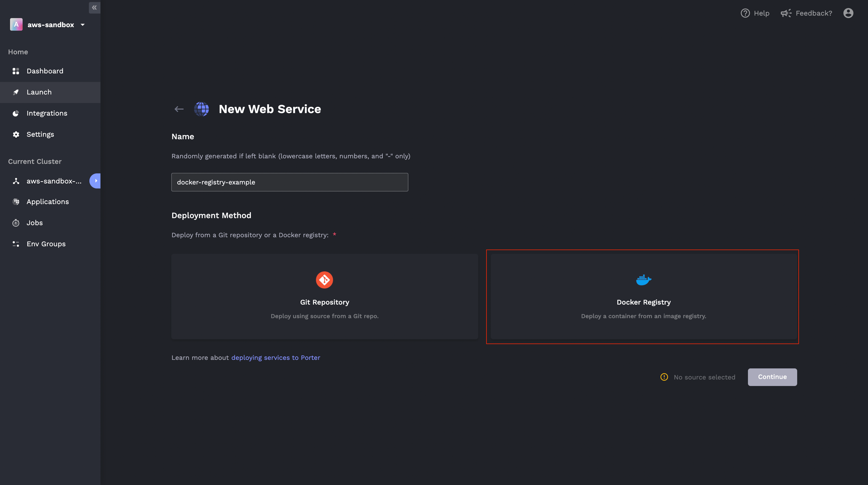Viewport: 868px width, 485px height.
Task: Click the No source selected status text
Action: click(705, 378)
